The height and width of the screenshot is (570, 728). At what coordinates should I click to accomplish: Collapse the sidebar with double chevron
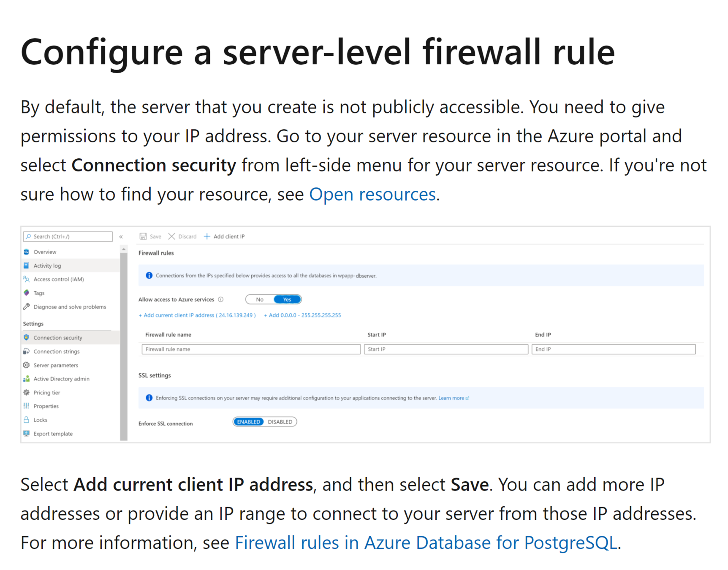[121, 237]
